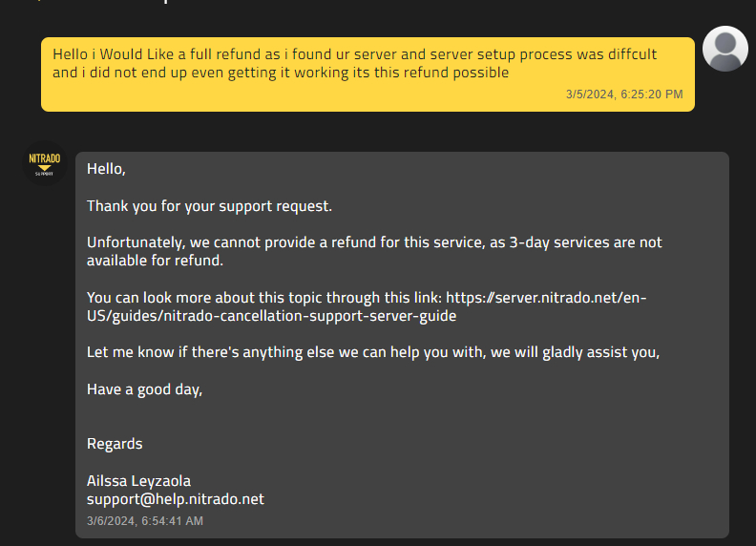Click the agent name Ailssa Leyzaola

point(138,481)
